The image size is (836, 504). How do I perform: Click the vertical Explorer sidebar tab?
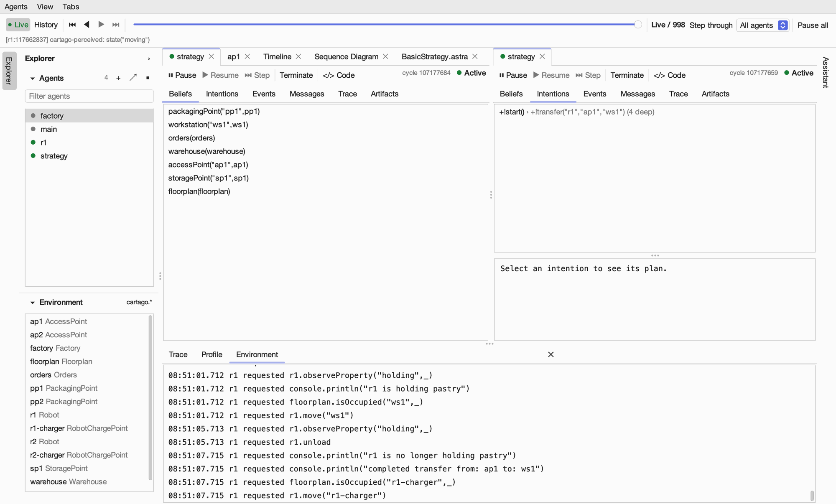[9, 71]
